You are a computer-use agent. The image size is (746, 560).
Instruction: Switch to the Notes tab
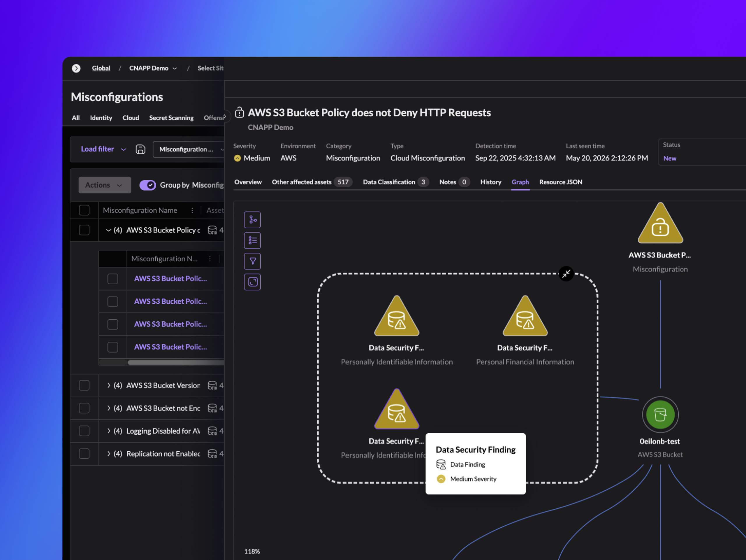click(454, 182)
